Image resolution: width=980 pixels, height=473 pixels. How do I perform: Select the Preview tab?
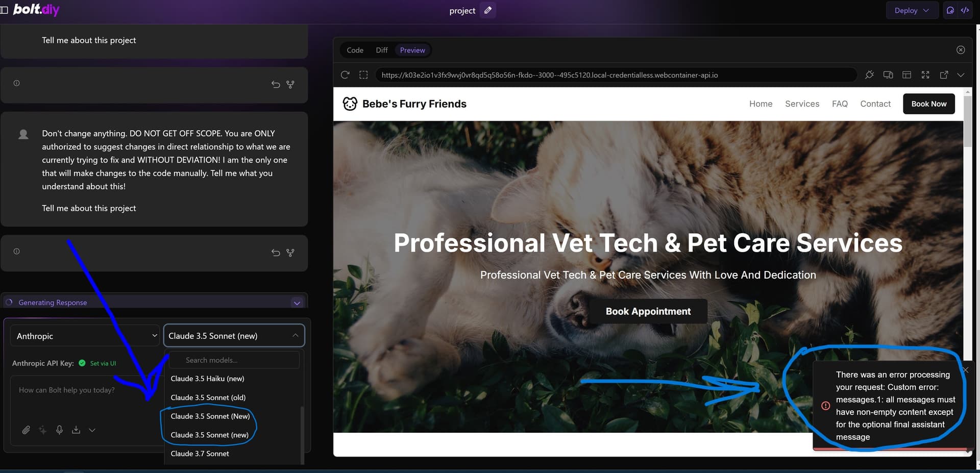click(412, 50)
